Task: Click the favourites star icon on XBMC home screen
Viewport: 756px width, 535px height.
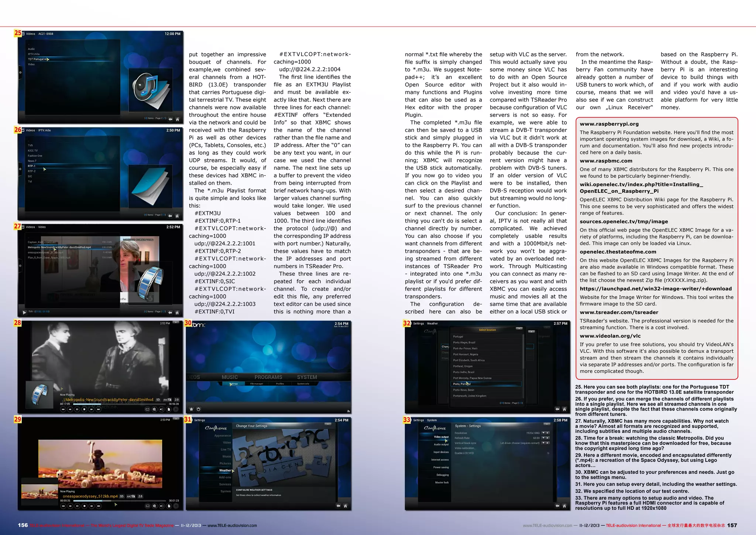Action: [191, 409]
